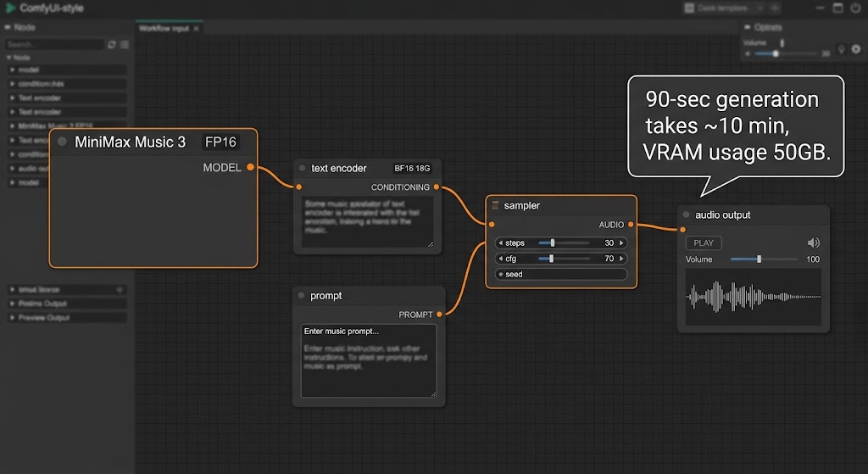The image size is (868, 474).
Task: Open the template dropdown in the top bar
Action: point(724,8)
